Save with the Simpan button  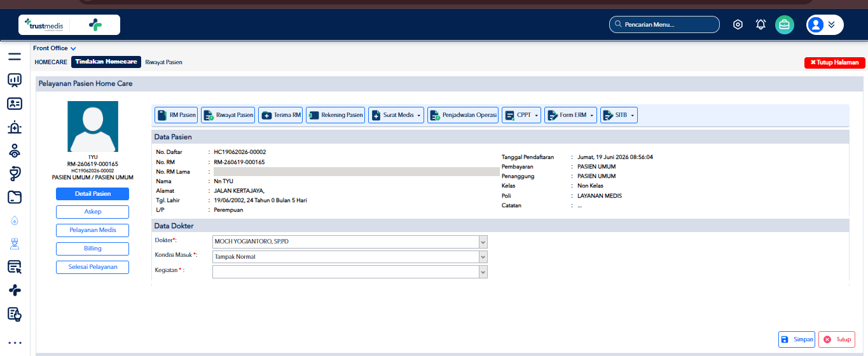coord(797,339)
